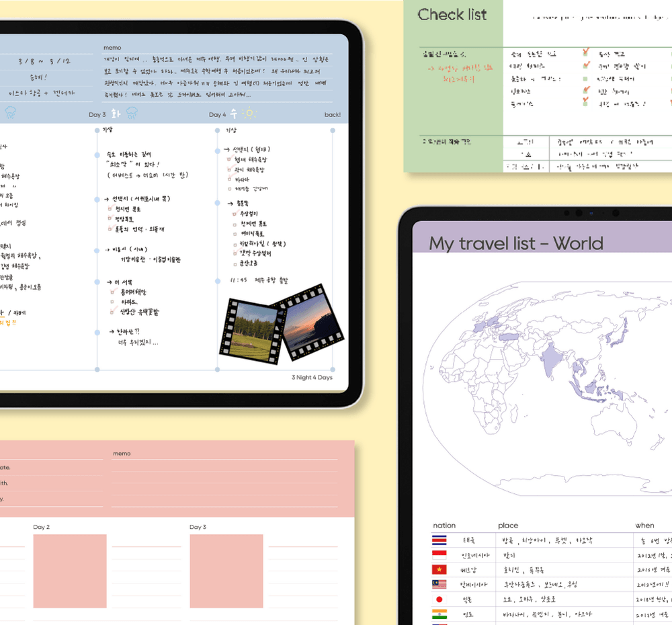Toggle the first checkbox in Check list
Image resolution: width=672 pixels, height=625 pixels.
[585, 54]
